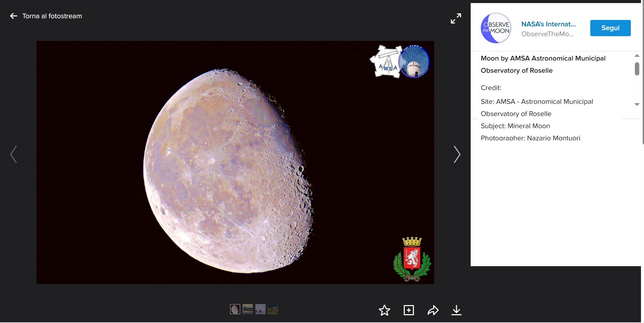
Task: Click the description panel scrollbar thumb
Action: 637,69
